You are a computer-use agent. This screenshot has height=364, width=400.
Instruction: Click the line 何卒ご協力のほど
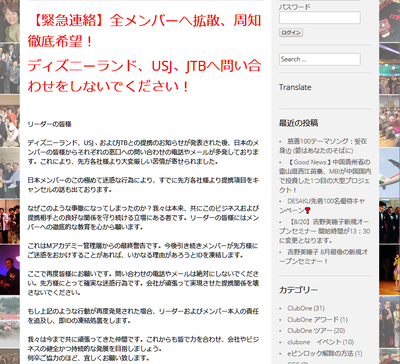pyautogui.click(x=88, y=358)
